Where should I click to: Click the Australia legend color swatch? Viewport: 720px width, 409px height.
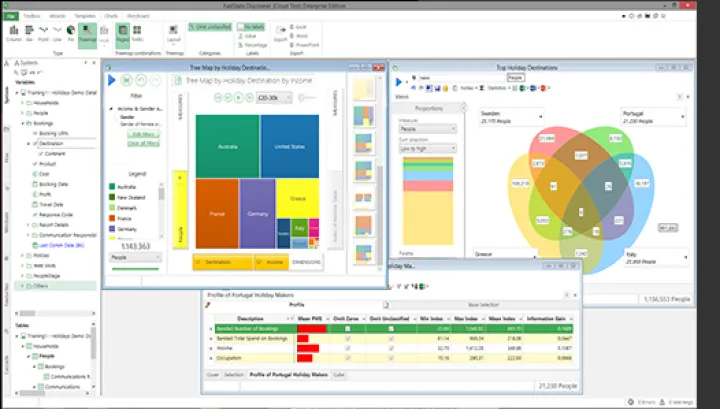click(x=111, y=187)
